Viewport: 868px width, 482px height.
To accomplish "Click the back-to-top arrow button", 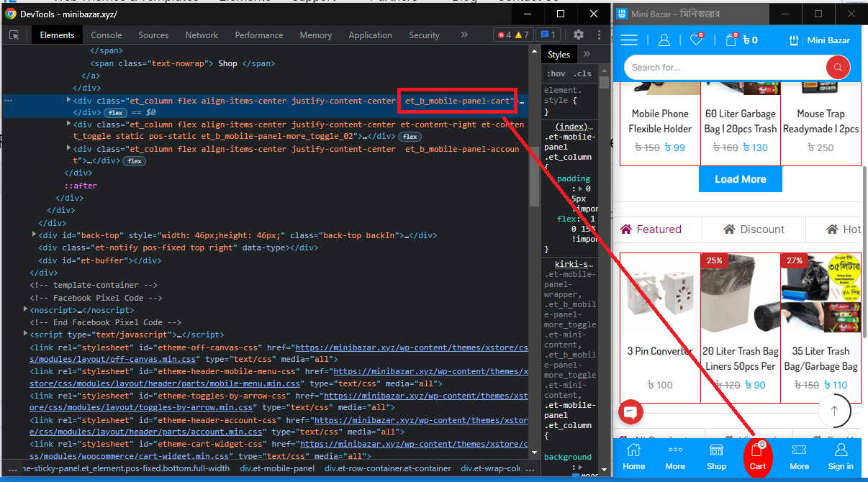I will (x=835, y=411).
